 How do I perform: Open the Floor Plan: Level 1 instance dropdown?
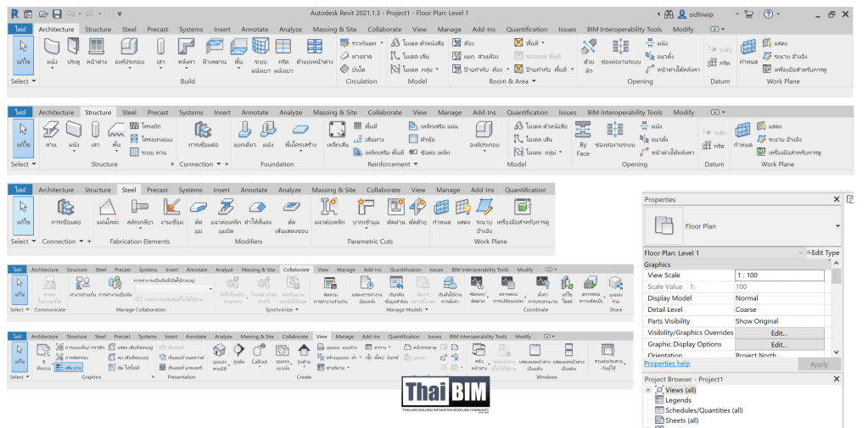[799, 253]
